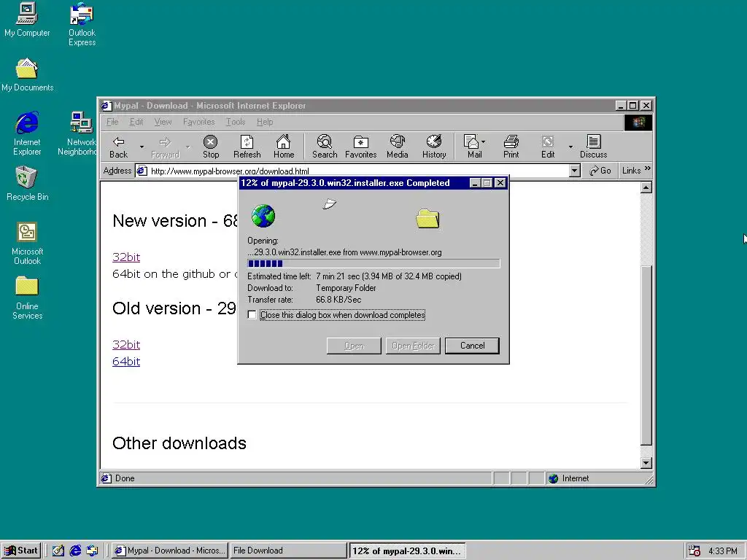
Task: Stop the page loading
Action: pyautogui.click(x=211, y=147)
